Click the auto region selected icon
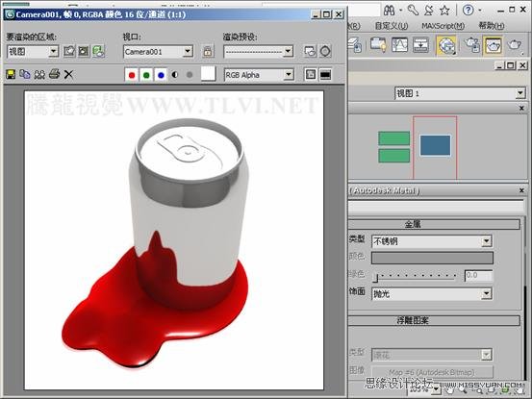This screenshot has height=399, width=532. 84,51
